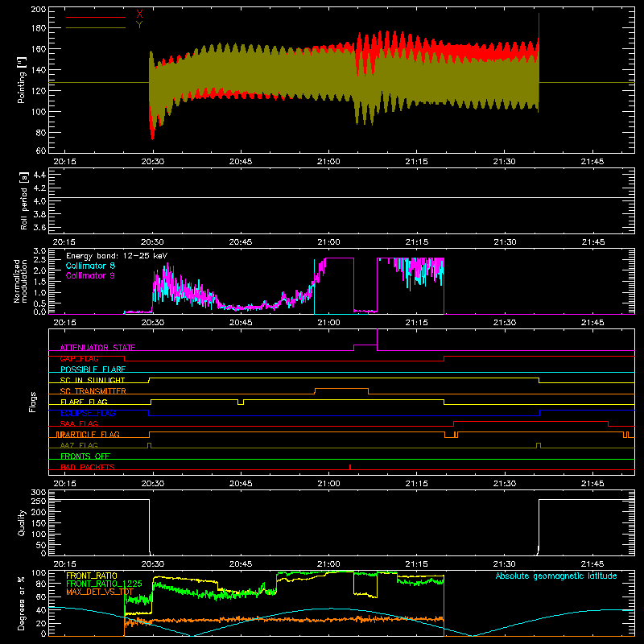
Task: Click the AAZ_FLAG label
Action: click(79, 445)
